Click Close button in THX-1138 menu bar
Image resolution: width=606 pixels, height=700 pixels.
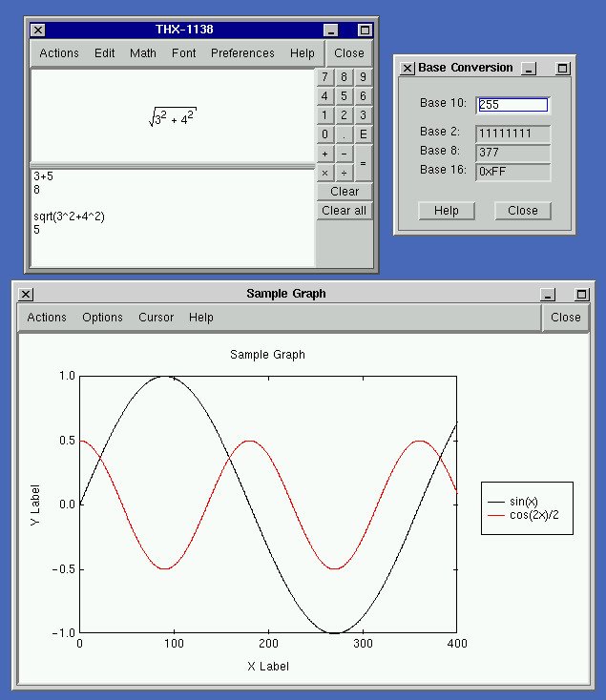click(348, 53)
